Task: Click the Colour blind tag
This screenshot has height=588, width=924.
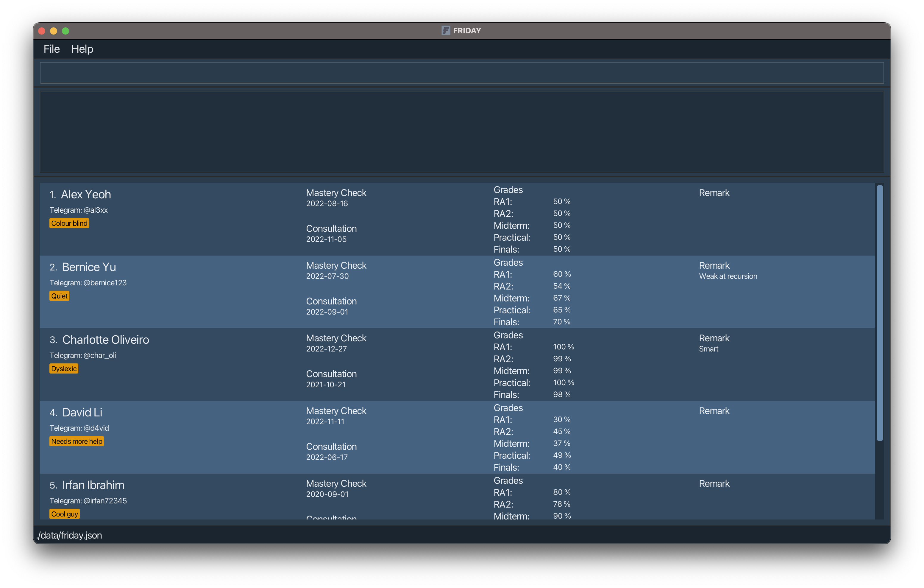Action: (69, 223)
